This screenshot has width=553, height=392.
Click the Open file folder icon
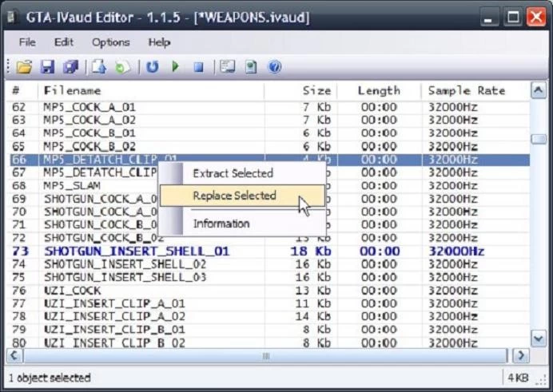(24, 67)
